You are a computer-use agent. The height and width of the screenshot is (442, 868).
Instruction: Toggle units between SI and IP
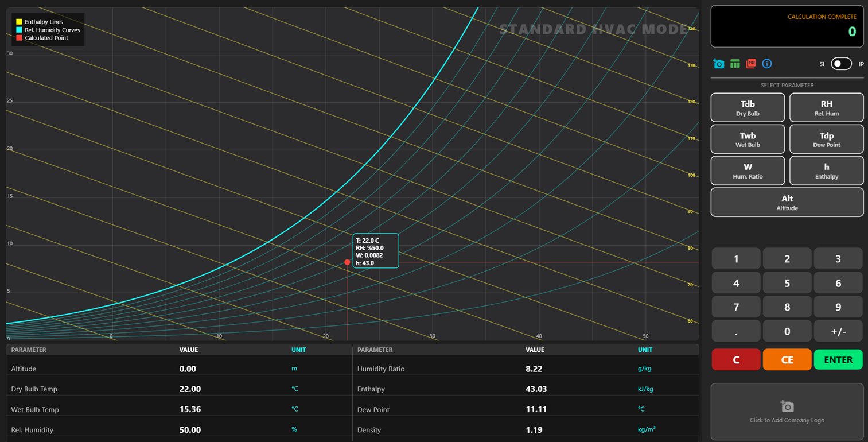(841, 64)
